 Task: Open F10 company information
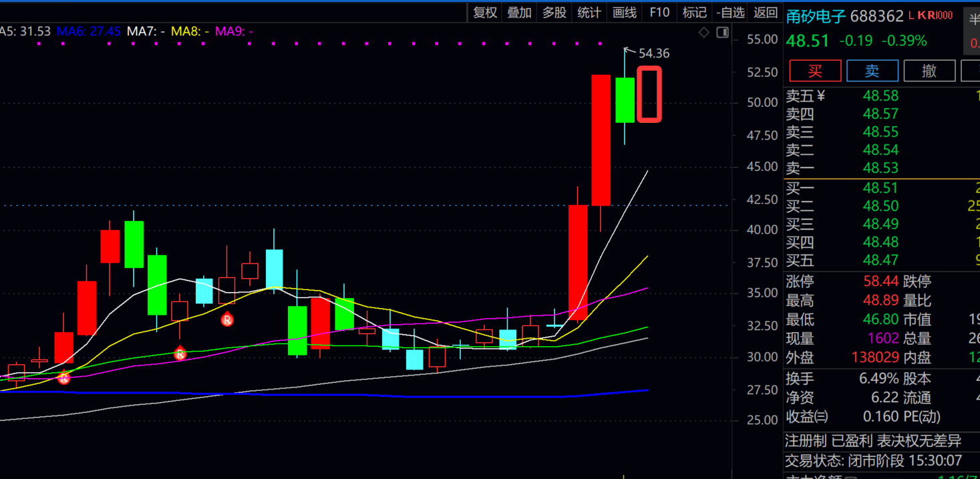click(659, 13)
